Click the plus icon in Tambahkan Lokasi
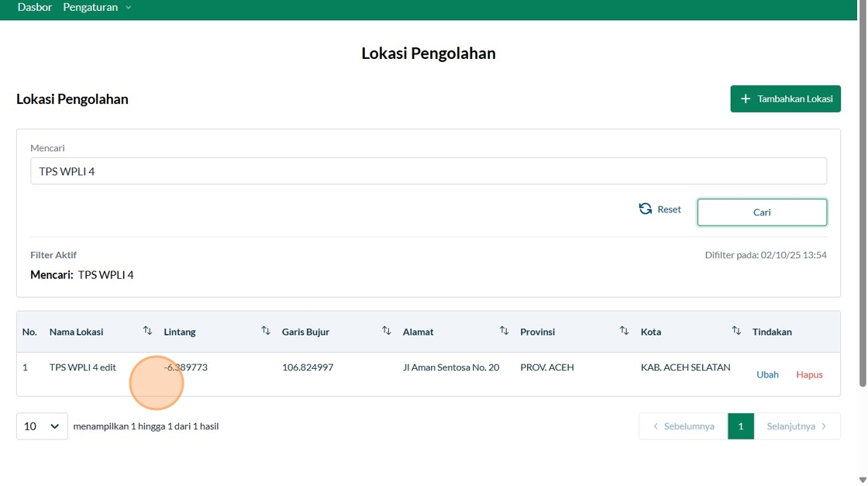This screenshot has width=868, height=486. pos(745,98)
